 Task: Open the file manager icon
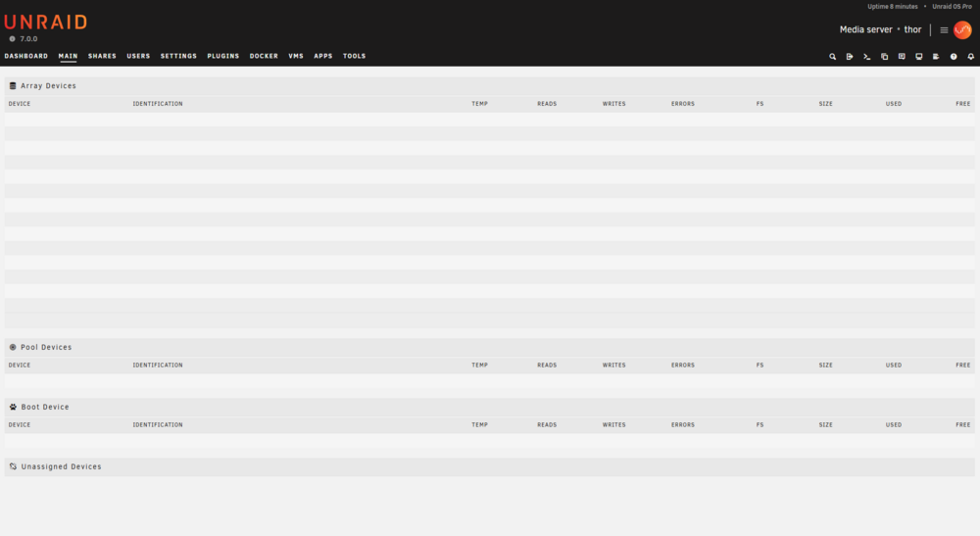coord(884,56)
